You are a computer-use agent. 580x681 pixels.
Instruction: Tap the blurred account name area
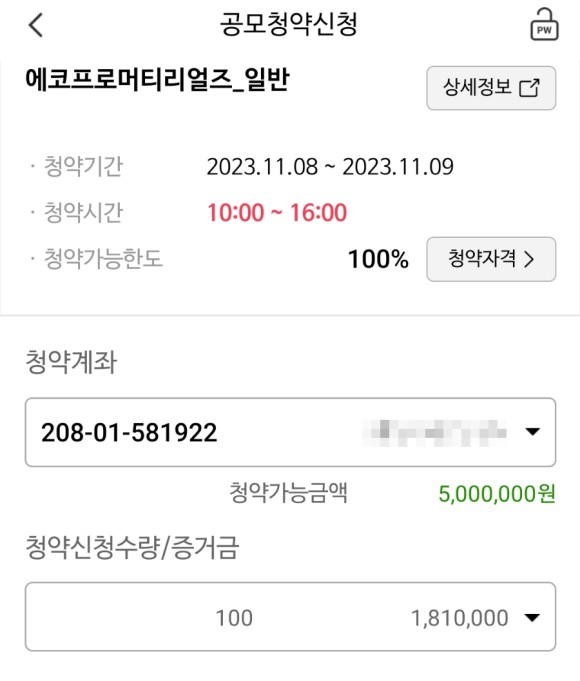tap(434, 433)
